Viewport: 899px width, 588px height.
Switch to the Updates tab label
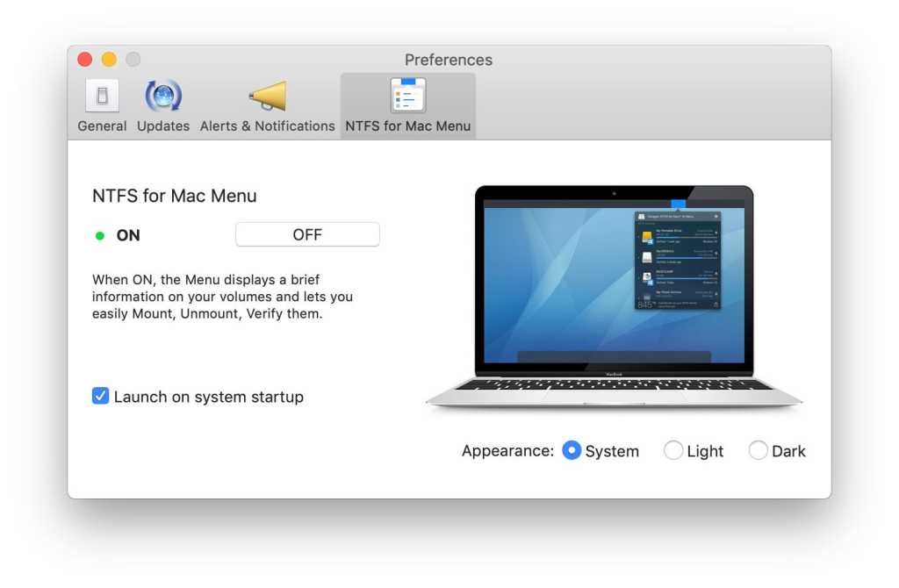[163, 126]
